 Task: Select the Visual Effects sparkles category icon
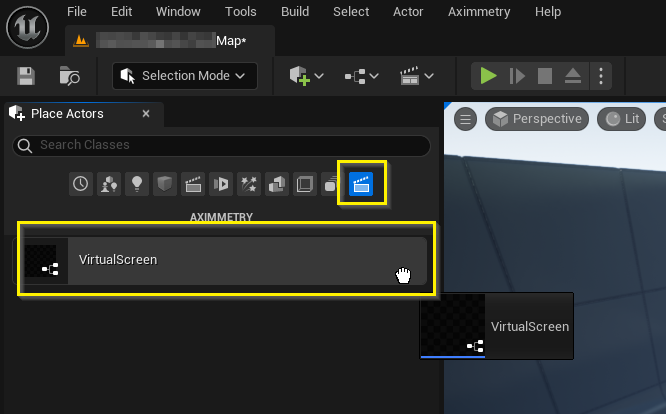pyautogui.click(x=249, y=184)
